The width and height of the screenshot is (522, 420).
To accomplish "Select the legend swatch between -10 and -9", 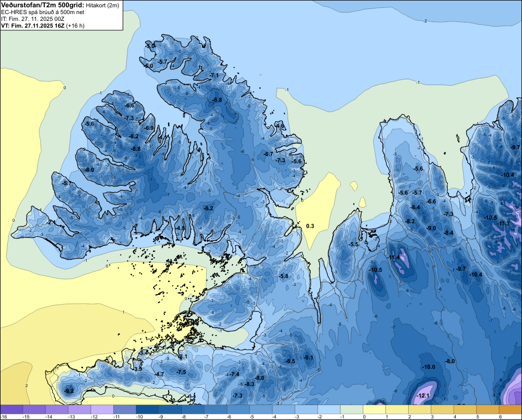I will [x=148, y=410].
